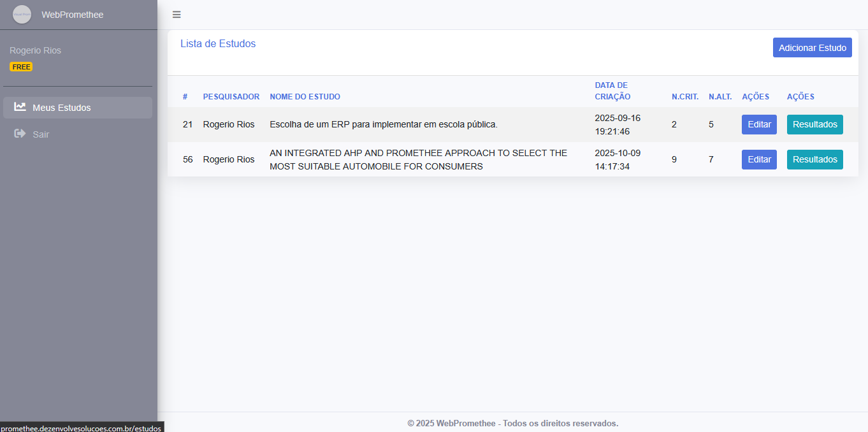Click the WebPromethee brand name text
The height and width of the screenshot is (432, 868).
pos(72,15)
